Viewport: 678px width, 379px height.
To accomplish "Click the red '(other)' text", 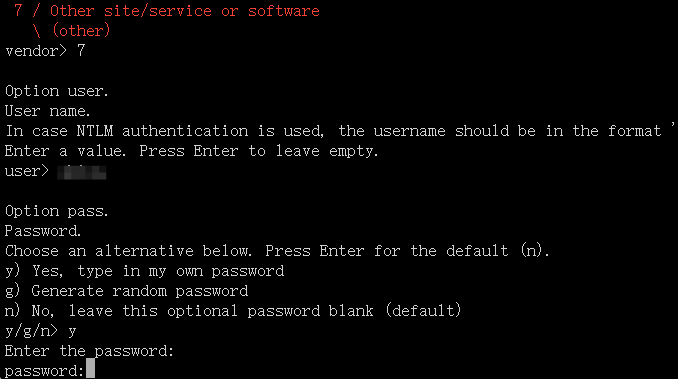I will pyautogui.click(x=81, y=31).
